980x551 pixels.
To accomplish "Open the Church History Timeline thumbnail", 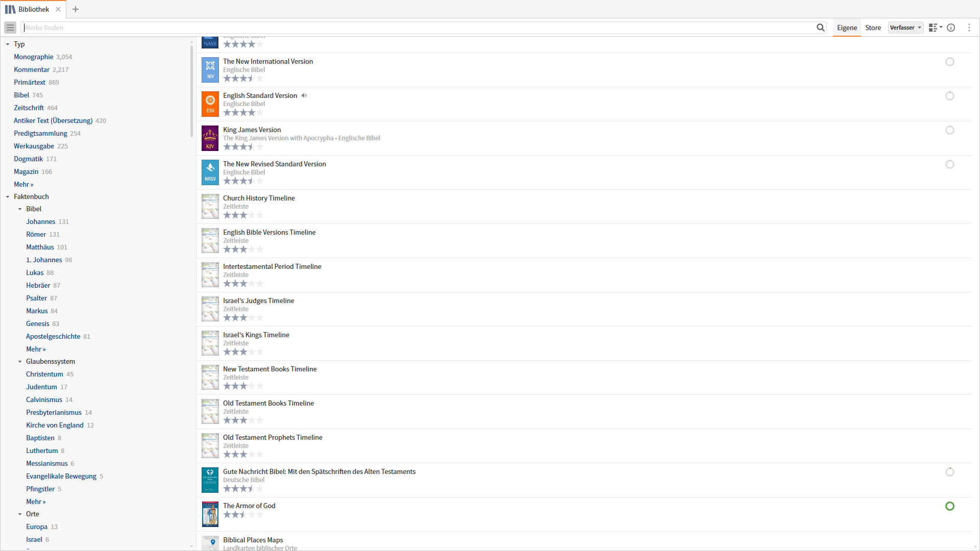I will pos(210,207).
